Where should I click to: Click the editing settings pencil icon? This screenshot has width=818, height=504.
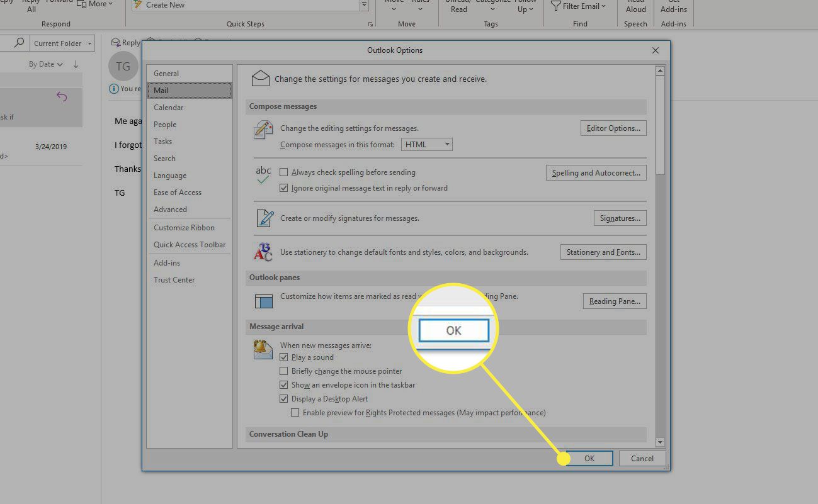pos(263,130)
